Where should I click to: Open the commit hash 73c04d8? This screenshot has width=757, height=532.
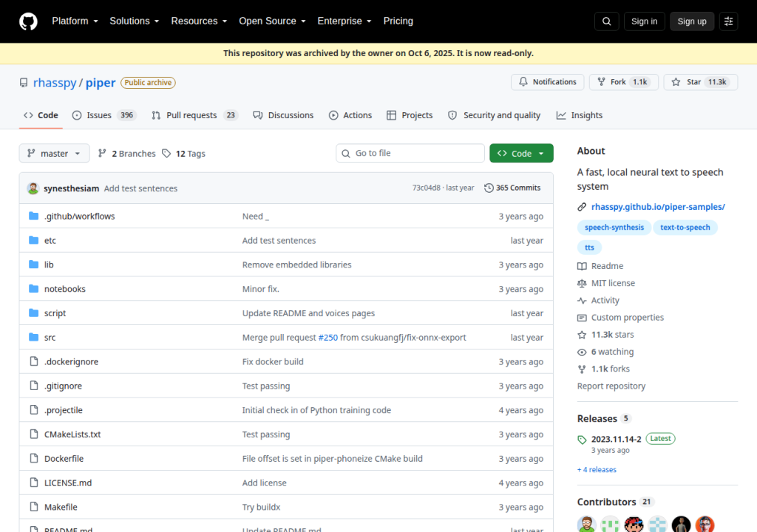point(427,188)
